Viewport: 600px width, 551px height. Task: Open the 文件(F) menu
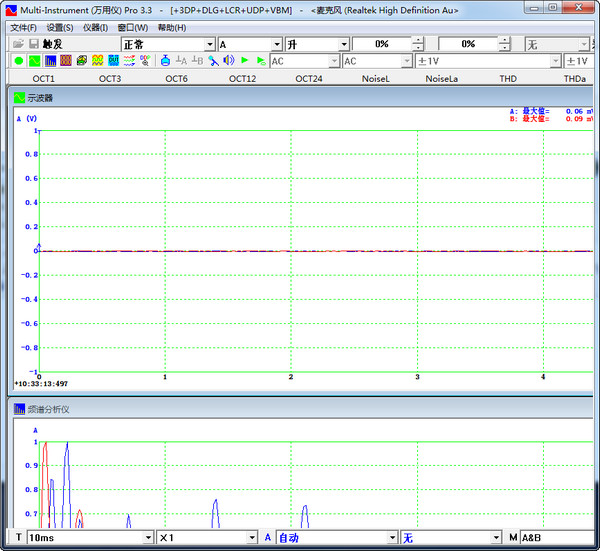23,28
